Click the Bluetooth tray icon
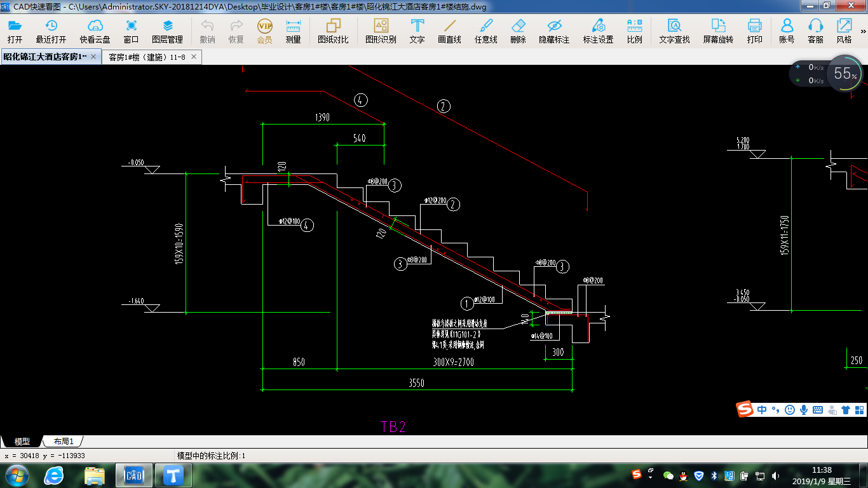 (x=714, y=475)
